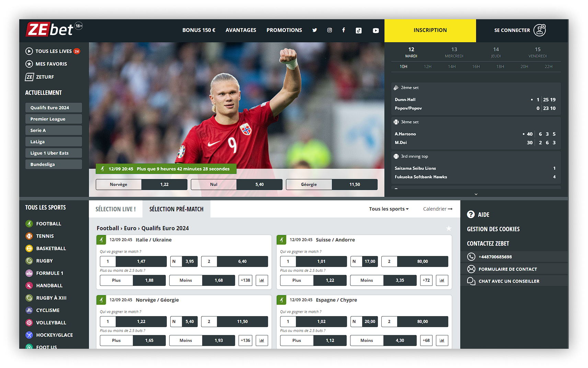Open the ZEturf section
The height and width of the screenshot is (368, 588).
coord(41,77)
